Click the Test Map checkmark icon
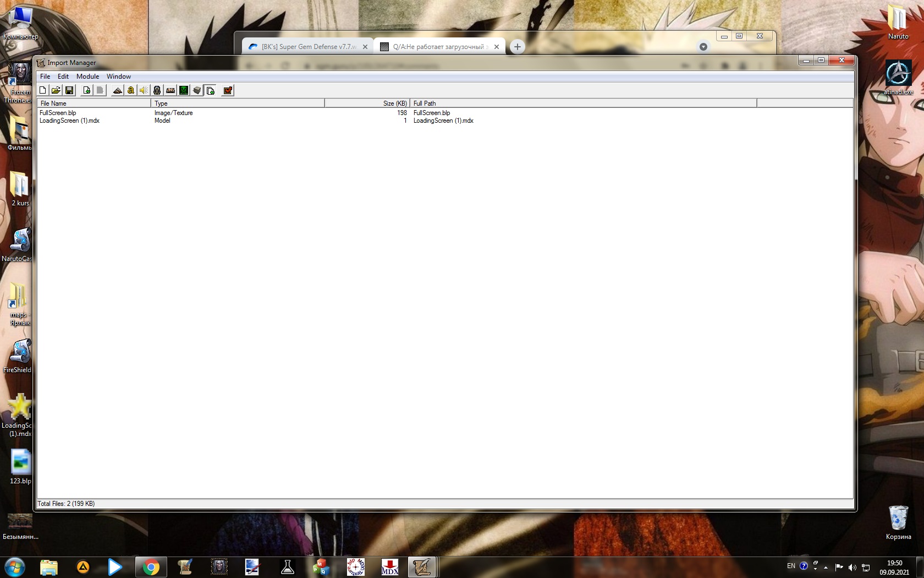Viewport: 924px width, 578px height. [x=228, y=90]
